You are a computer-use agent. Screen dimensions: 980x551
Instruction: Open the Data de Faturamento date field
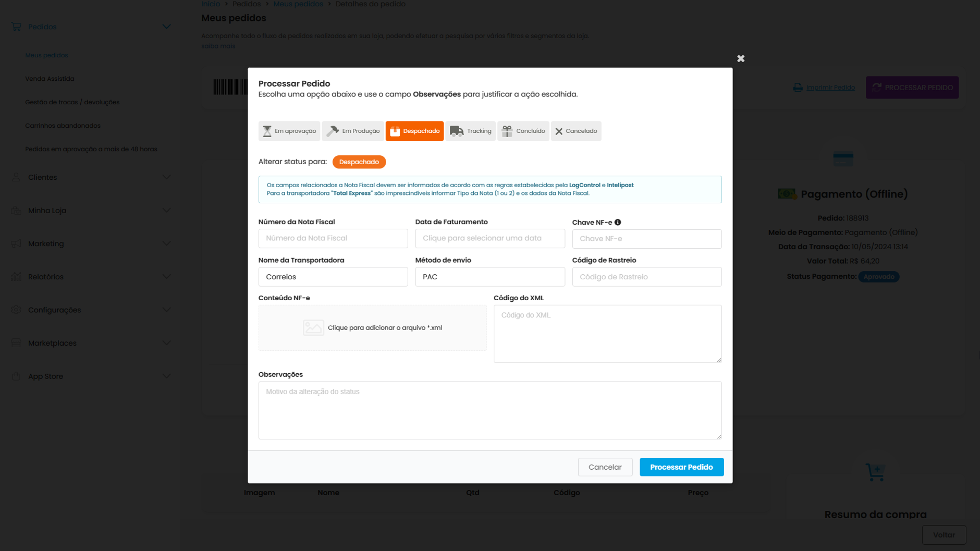coord(490,239)
